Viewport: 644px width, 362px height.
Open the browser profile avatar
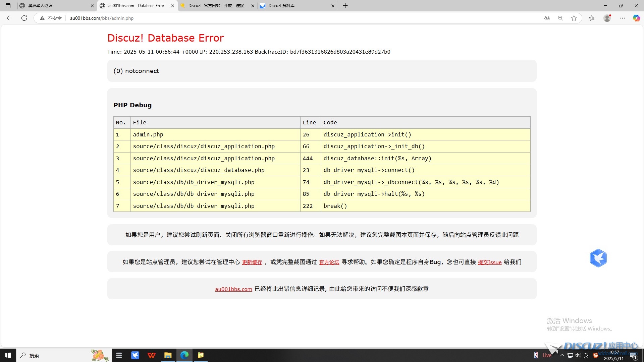pos(607,18)
